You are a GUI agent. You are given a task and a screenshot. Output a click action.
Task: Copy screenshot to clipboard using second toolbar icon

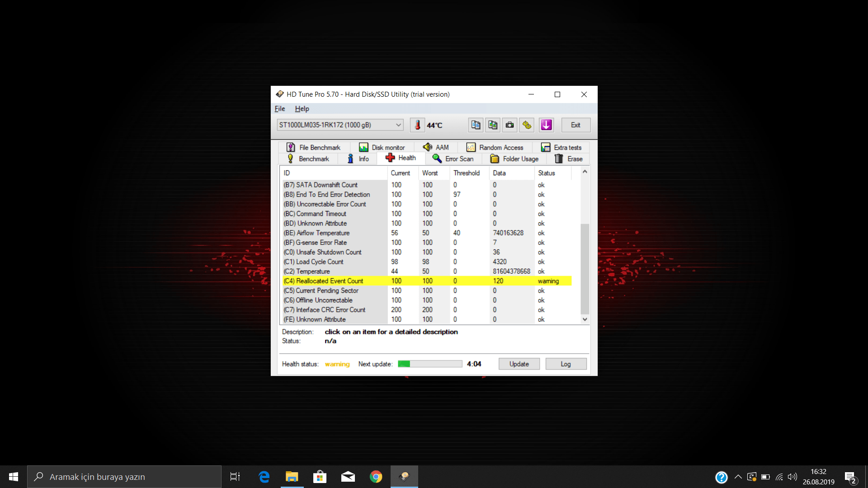click(492, 125)
